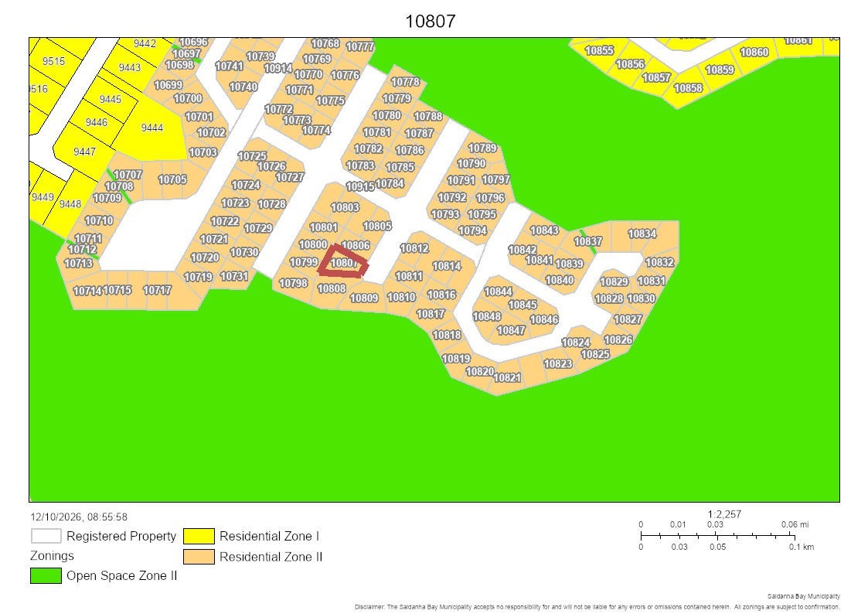
Task: Click the Open Space Zone II legend text
Action: 122,576
